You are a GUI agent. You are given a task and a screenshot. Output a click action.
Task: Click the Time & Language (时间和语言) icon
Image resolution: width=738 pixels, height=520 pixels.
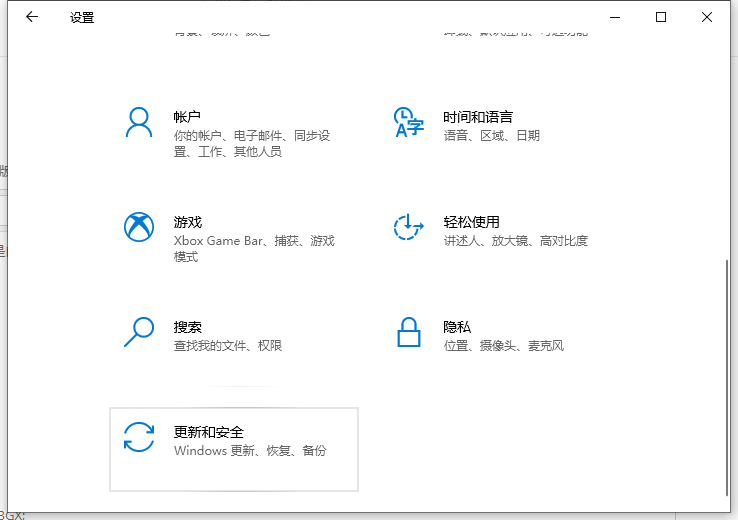(408, 122)
